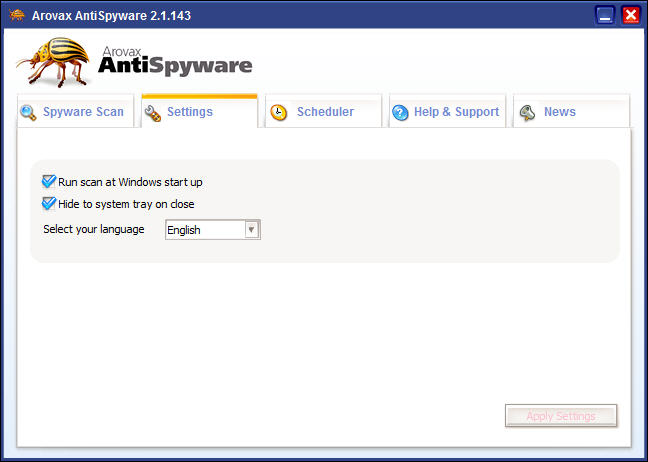Click the Arovax AntiSpyware beetle logo
The image size is (648, 462).
54,62
